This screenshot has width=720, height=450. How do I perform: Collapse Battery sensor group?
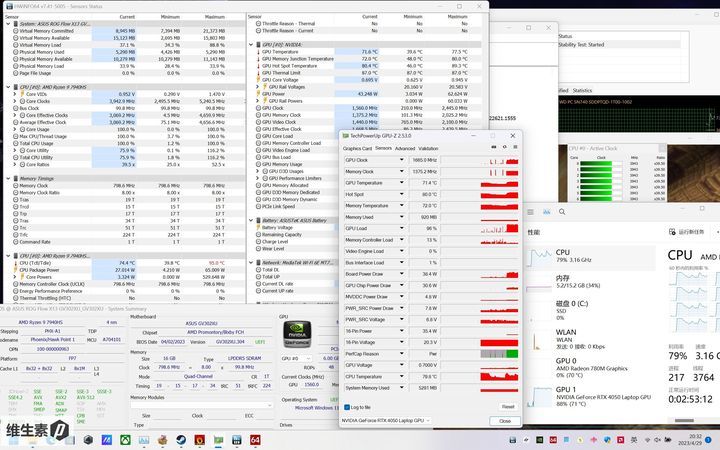[x=251, y=220]
